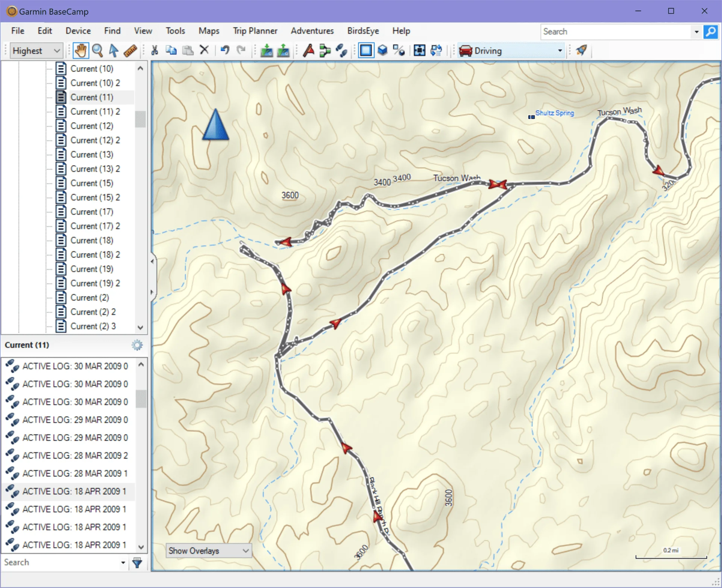Click the bottom-left Search filter field
This screenshot has height=588, width=722.
[x=61, y=562]
